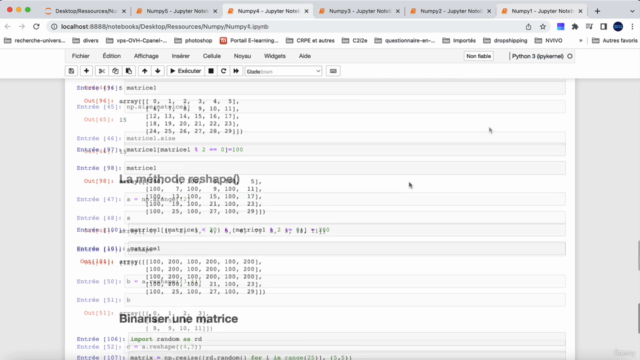Open command palette keyboard icon
Screen dimensions: 640x360
[x=333, y=71]
